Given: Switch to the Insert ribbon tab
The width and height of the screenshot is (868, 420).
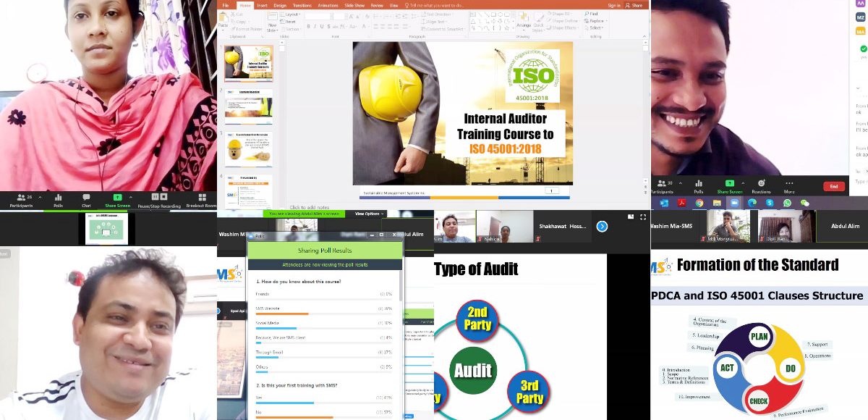Looking at the screenshot, I should click(262, 5).
